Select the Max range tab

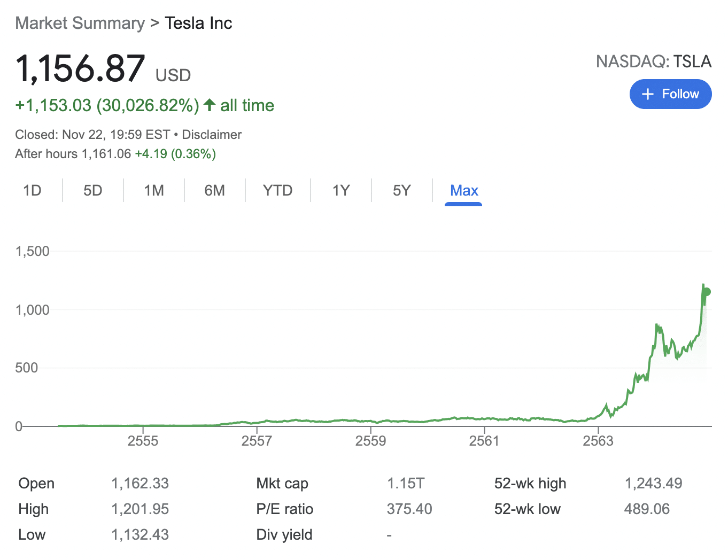464,191
